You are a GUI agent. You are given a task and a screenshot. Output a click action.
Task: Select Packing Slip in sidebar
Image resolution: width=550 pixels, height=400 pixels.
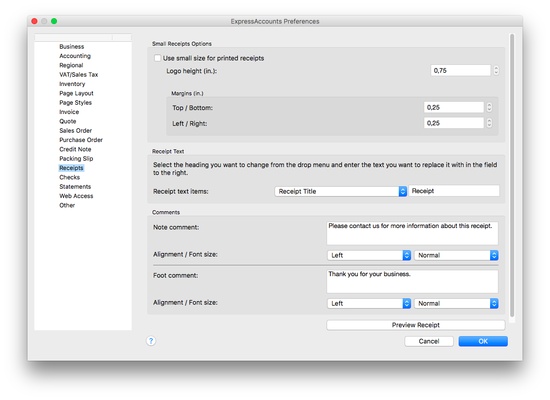[x=76, y=159]
